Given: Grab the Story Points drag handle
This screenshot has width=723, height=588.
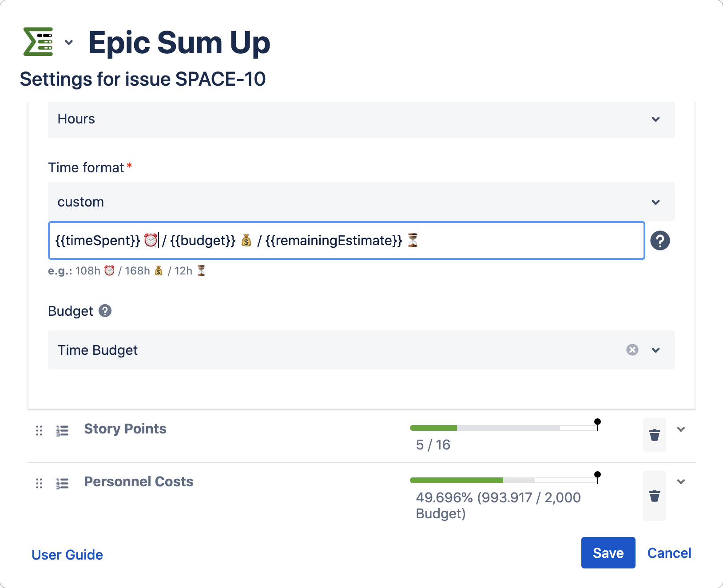Looking at the screenshot, I should coord(39,430).
